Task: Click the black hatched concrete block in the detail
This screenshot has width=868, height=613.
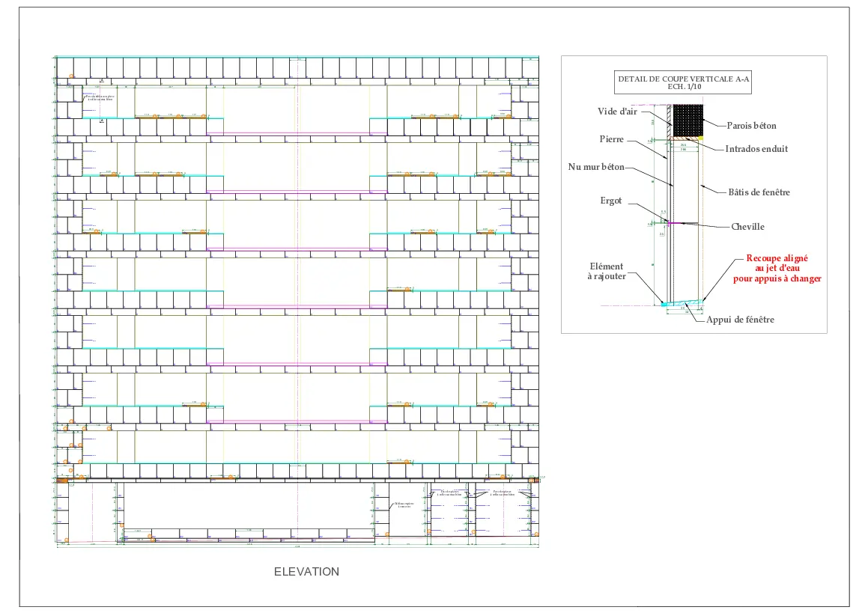Action: (688, 120)
